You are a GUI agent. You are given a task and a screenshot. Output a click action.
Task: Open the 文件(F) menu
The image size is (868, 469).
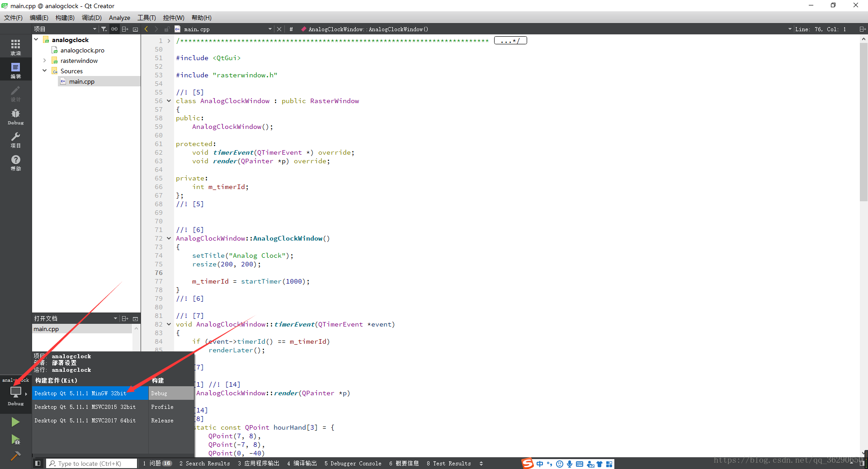(13, 18)
